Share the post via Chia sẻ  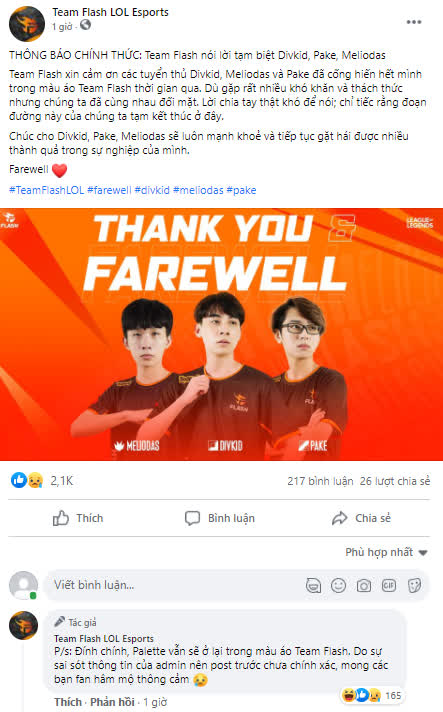(x=361, y=518)
